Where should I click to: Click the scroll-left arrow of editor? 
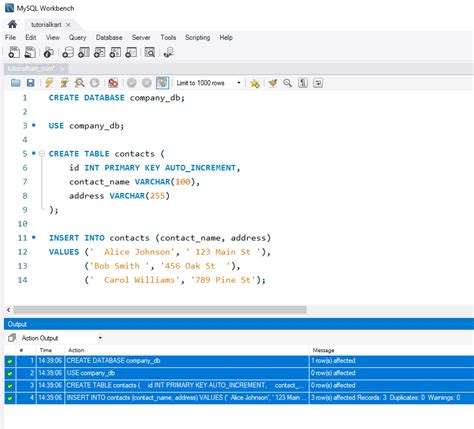[8, 310]
